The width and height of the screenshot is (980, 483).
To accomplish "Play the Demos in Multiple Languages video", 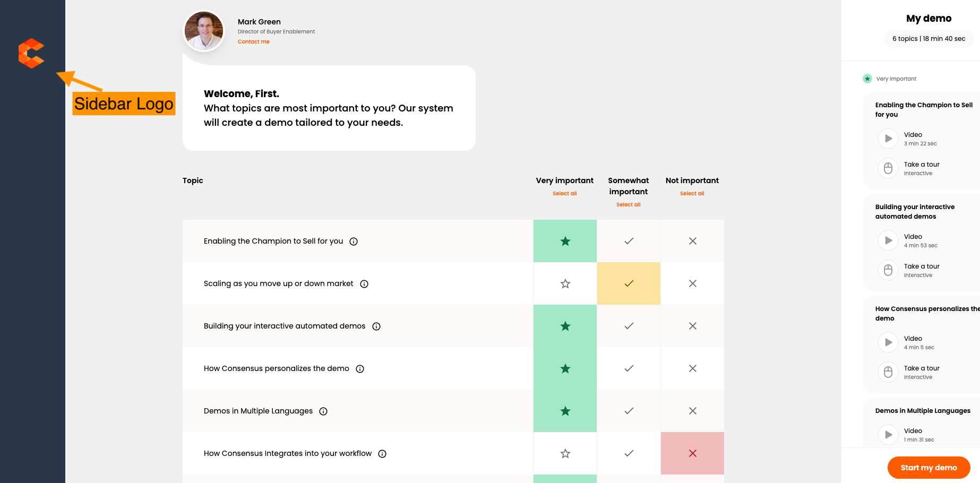I will point(888,435).
